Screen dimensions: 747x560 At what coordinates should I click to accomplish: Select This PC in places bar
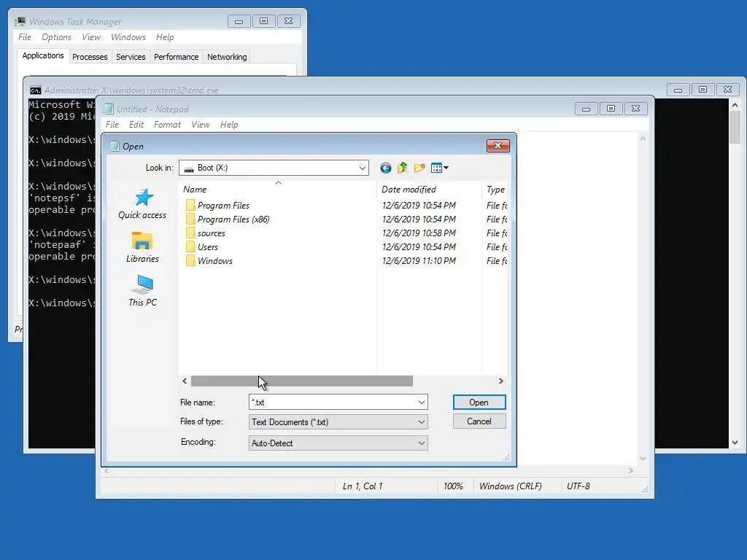[142, 290]
